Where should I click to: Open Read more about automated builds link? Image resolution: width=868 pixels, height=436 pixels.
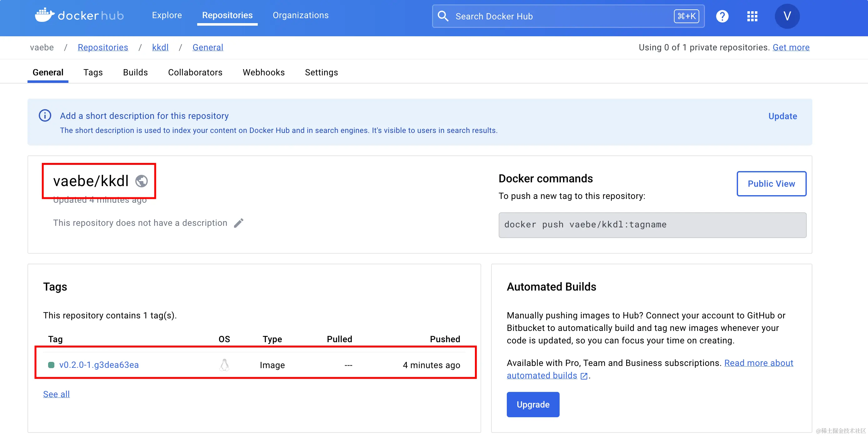(650, 369)
